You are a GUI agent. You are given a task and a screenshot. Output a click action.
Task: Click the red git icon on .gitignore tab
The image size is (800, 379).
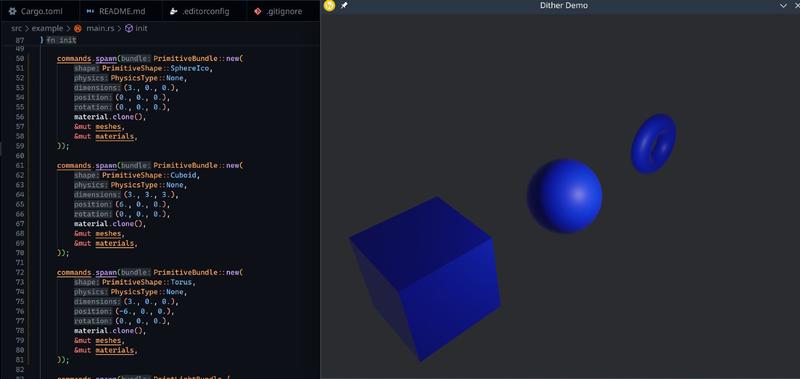pyautogui.click(x=258, y=11)
